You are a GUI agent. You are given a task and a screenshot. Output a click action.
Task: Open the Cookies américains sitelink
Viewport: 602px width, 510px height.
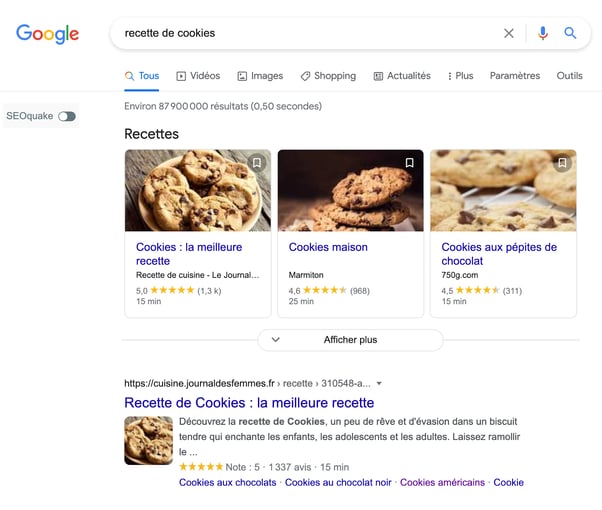pyautogui.click(x=442, y=482)
